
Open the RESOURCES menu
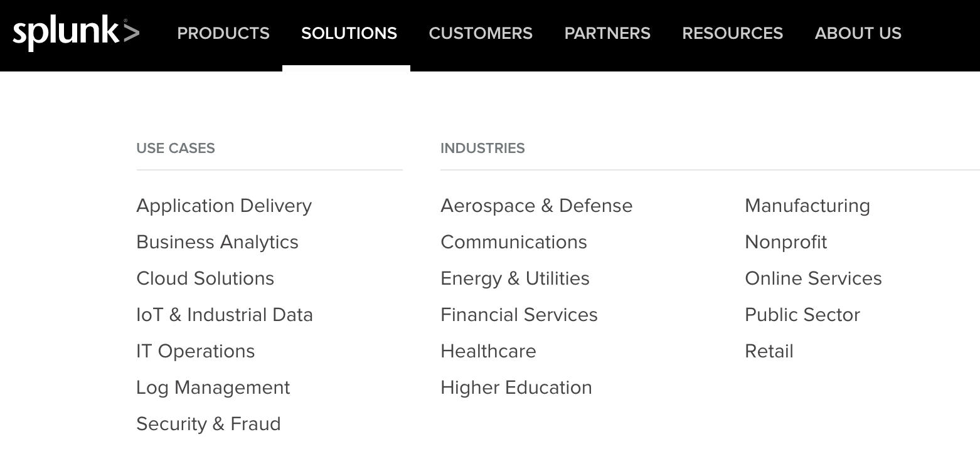(732, 33)
